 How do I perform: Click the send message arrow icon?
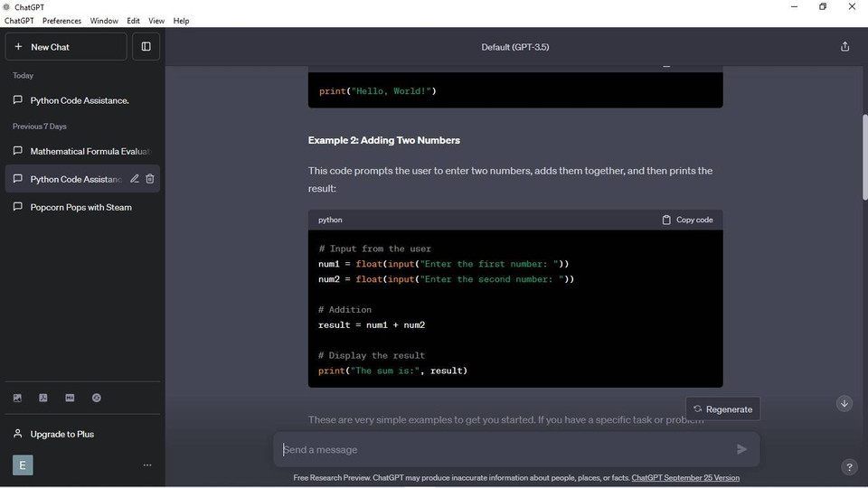[741, 449]
